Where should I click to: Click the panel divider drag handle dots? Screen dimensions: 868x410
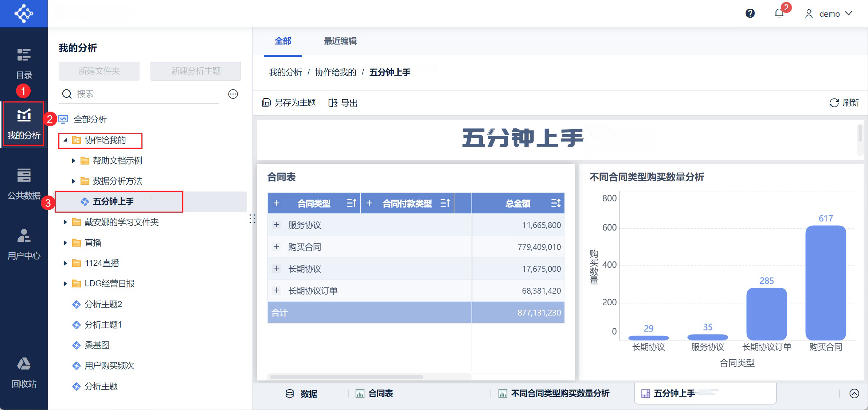click(253, 219)
